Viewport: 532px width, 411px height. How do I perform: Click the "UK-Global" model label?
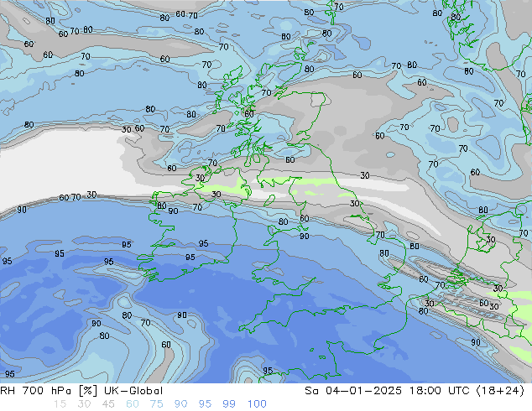(133, 391)
